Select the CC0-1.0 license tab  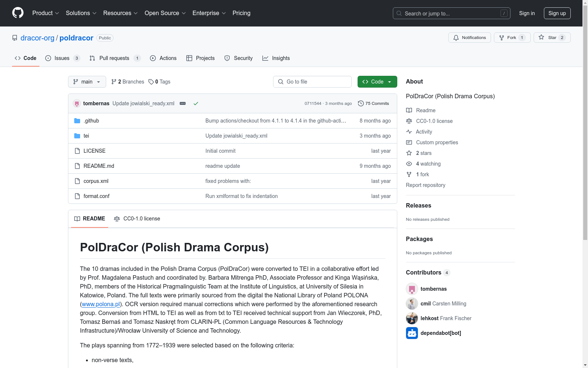tap(137, 219)
